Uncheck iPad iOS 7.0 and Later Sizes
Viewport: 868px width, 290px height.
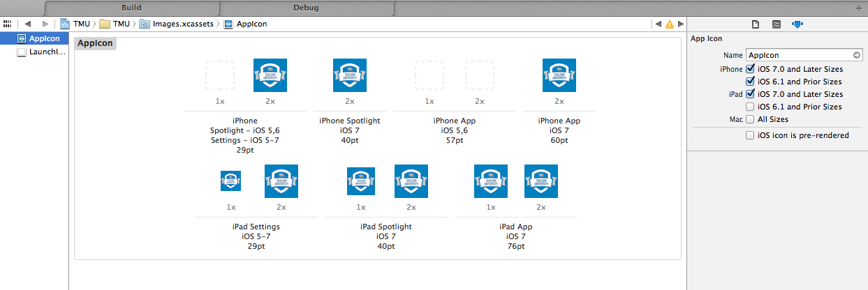[751, 94]
